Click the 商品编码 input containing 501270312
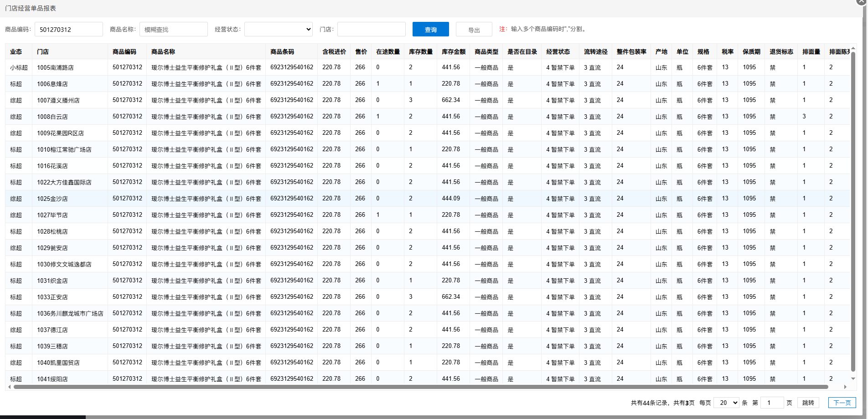Screen dimensions: 868x419 (68, 30)
